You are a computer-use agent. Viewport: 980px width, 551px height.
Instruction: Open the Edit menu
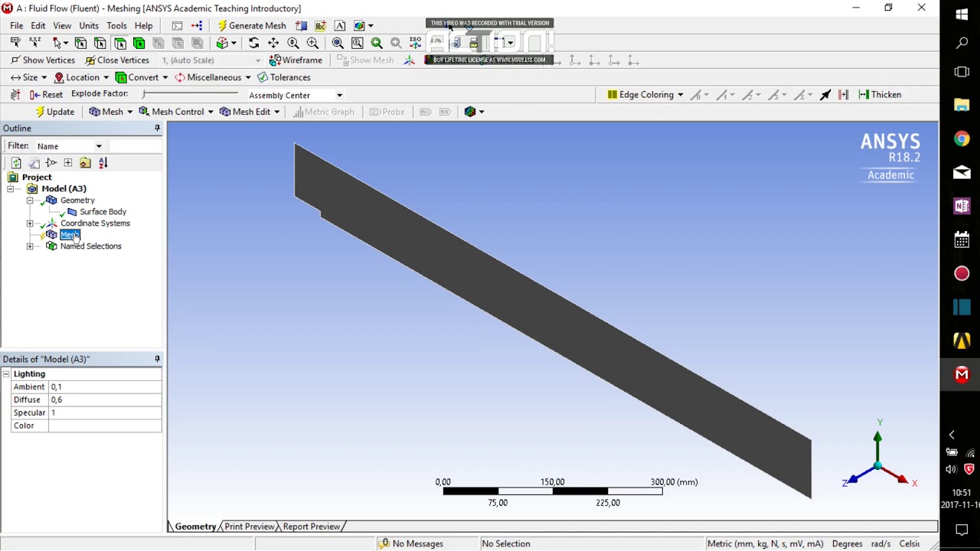(x=38, y=25)
